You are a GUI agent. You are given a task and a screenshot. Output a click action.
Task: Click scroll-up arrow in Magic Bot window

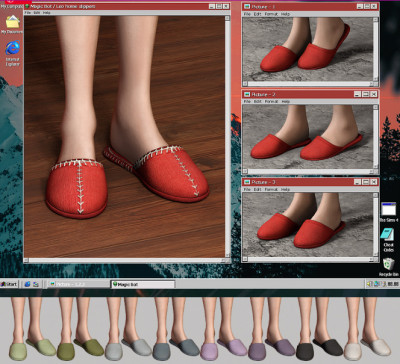[227, 18]
